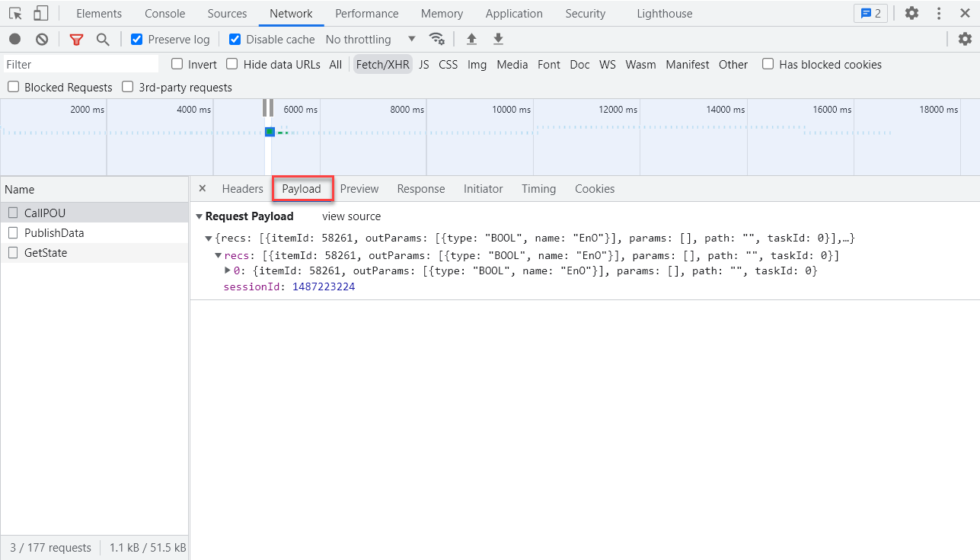Toggle the red filter funnel icon
The width and height of the screenshot is (980, 560).
point(76,39)
